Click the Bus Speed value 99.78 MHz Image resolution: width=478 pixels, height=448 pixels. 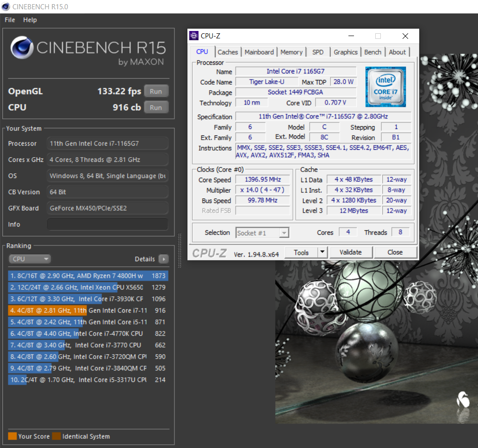pyautogui.click(x=263, y=200)
